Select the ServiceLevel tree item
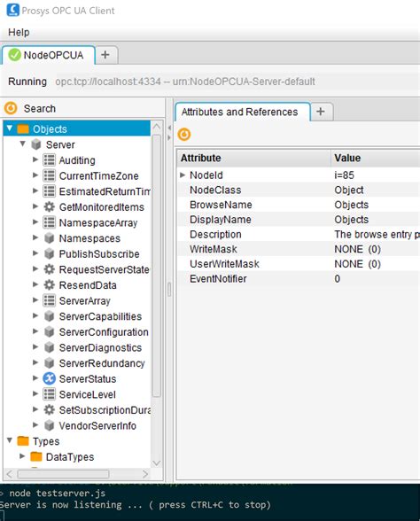This screenshot has height=521, width=420. coord(88,394)
